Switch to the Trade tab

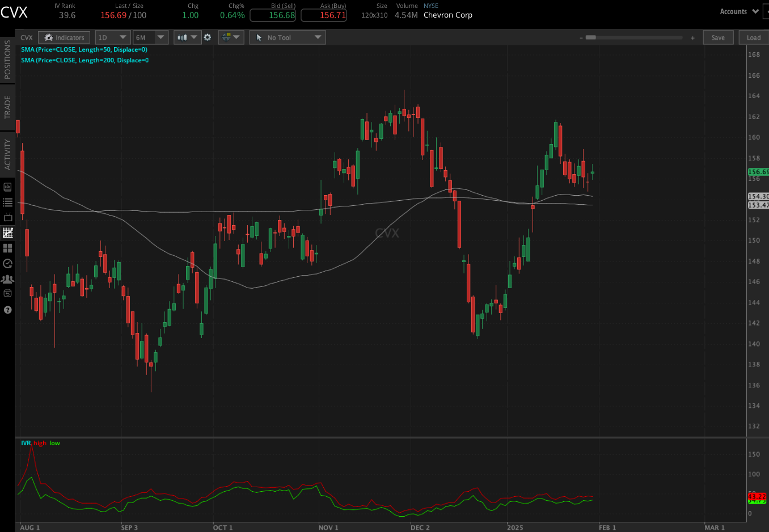click(x=7, y=107)
